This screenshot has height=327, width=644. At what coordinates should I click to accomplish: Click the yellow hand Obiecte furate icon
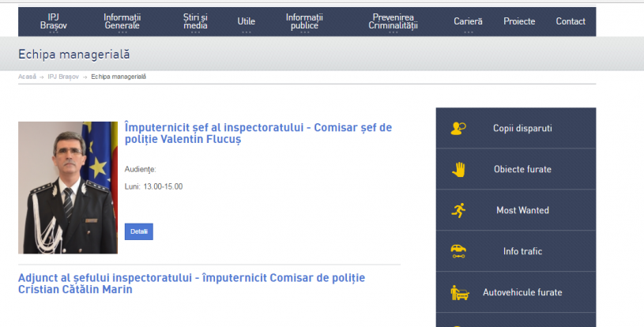point(459,169)
